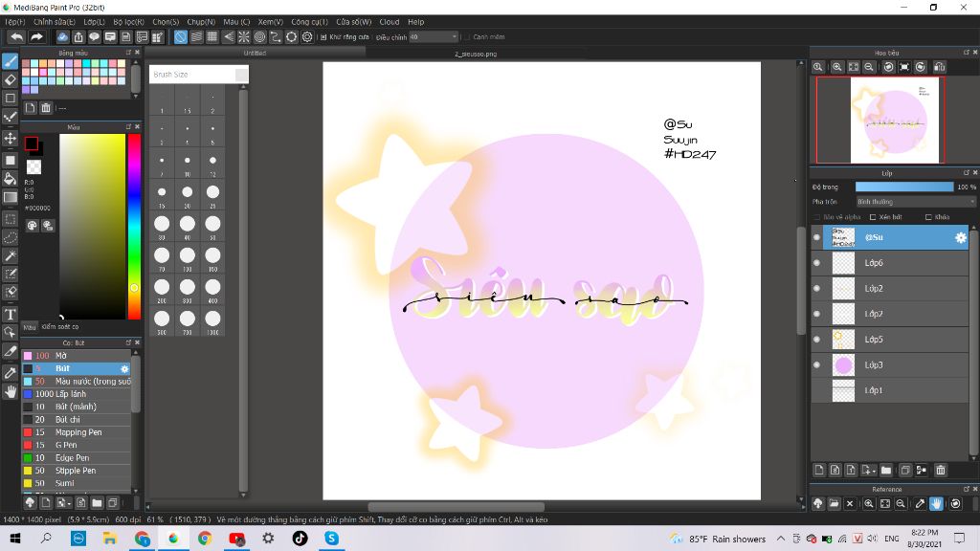Viewport: 980px width, 551px height.
Task: Select the Lấp lánh brush
Action: [77, 394]
